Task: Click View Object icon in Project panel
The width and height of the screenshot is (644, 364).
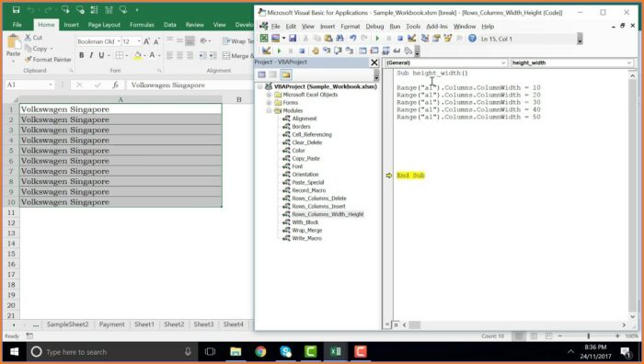Action: (x=273, y=74)
